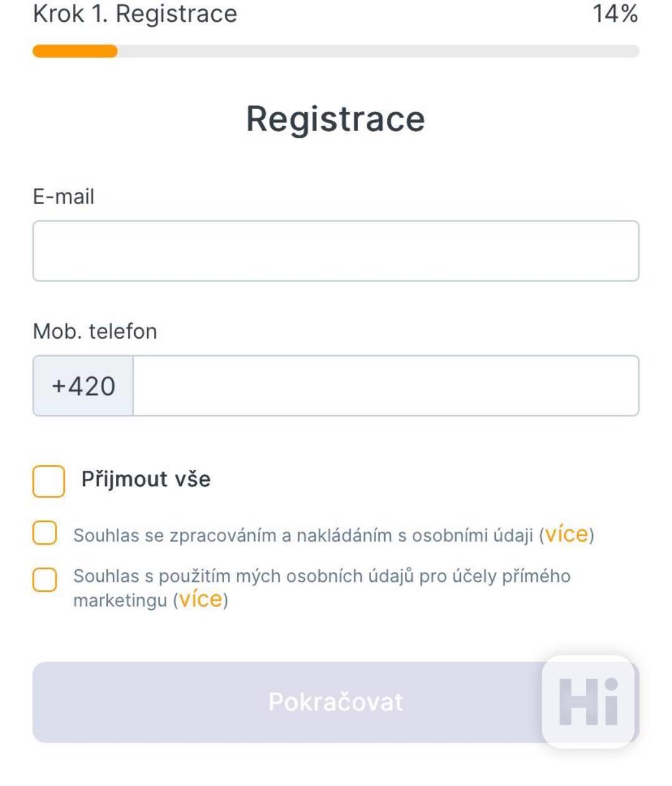This screenshot has width=672, height=786.
Task: Open více link for direct marketing consent
Action: (201, 599)
